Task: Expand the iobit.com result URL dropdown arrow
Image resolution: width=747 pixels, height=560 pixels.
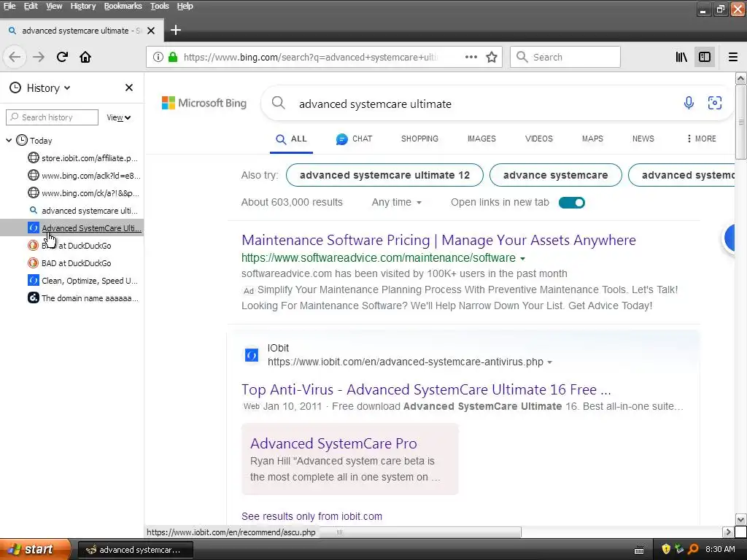Action: point(550,362)
